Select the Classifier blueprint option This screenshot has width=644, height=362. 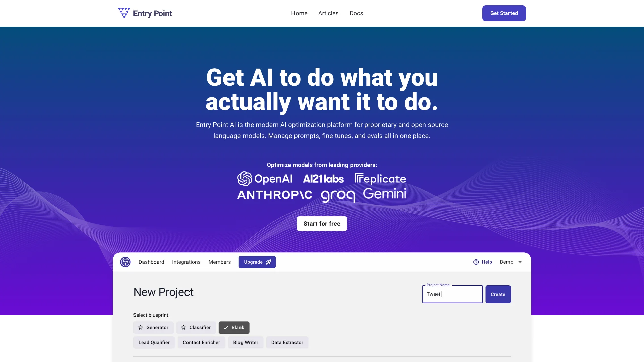point(196,327)
